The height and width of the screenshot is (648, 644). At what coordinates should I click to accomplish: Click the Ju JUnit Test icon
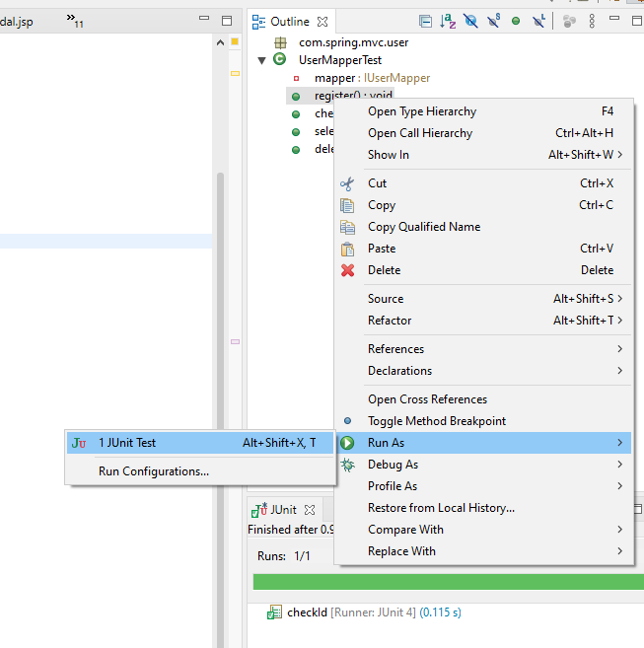(79, 443)
